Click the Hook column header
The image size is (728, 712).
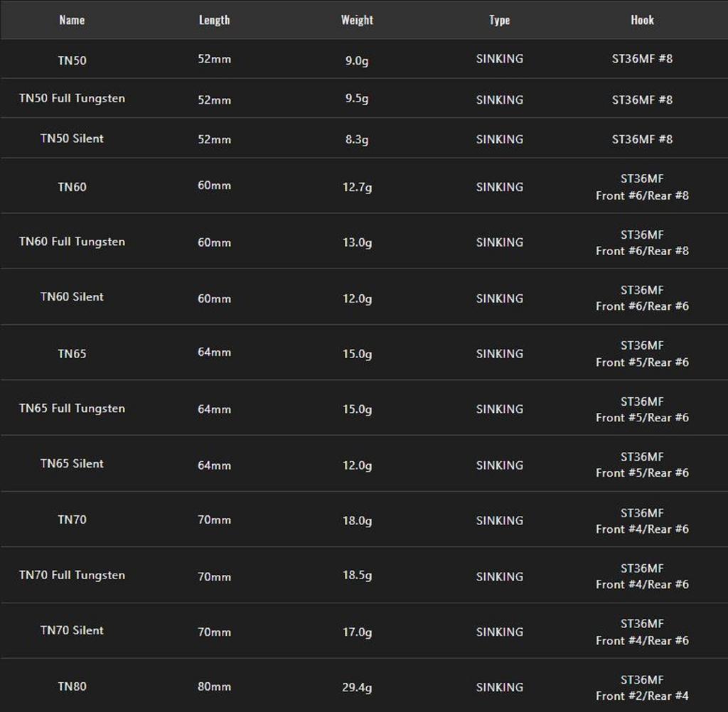642,20
